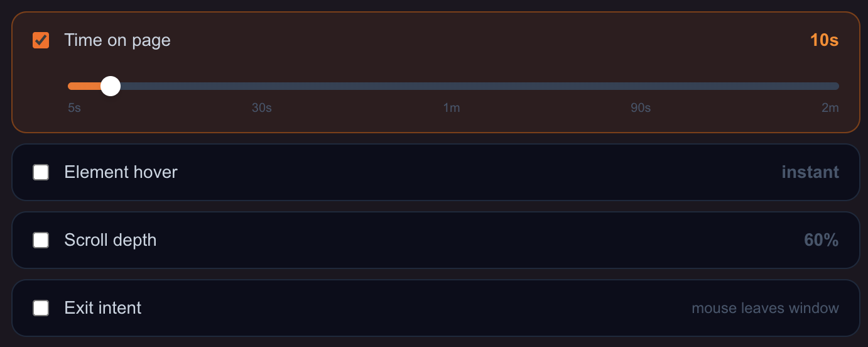The height and width of the screenshot is (347, 868).
Task: Click the 2m tick label under slider
Action: pyautogui.click(x=830, y=108)
